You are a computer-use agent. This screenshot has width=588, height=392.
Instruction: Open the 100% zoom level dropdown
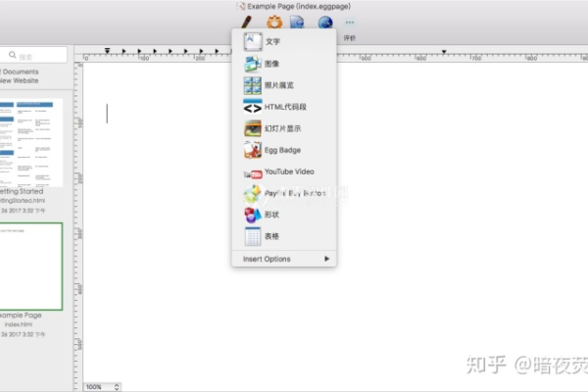(x=102, y=387)
